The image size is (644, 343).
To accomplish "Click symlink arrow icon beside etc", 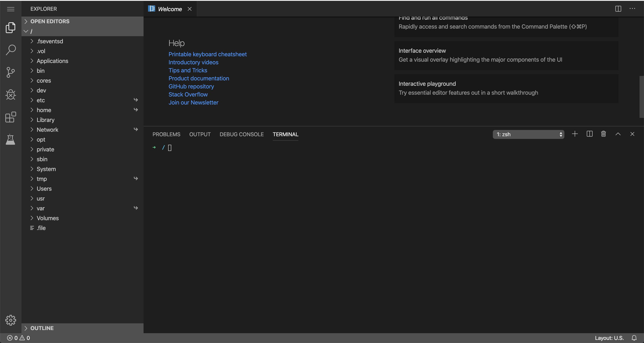I will point(136,100).
